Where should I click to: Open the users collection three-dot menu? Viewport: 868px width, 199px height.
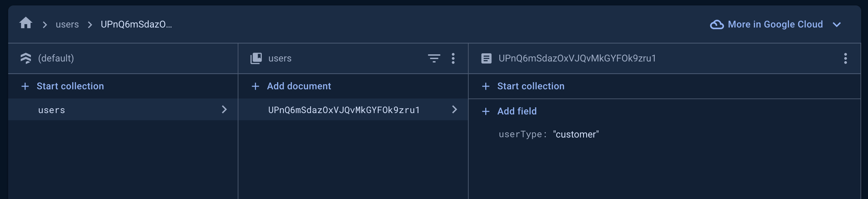click(x=453, y=58)
